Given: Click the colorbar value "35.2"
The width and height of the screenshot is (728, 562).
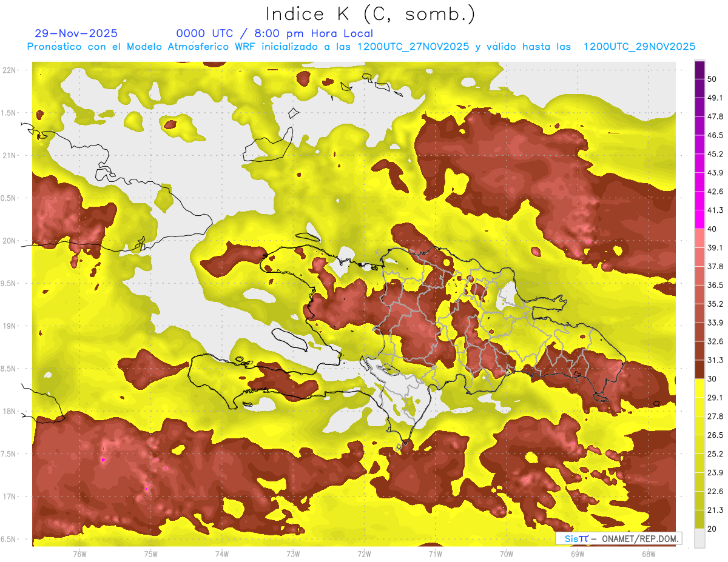Looking at the screenshot, I should (x=715, y=304).
